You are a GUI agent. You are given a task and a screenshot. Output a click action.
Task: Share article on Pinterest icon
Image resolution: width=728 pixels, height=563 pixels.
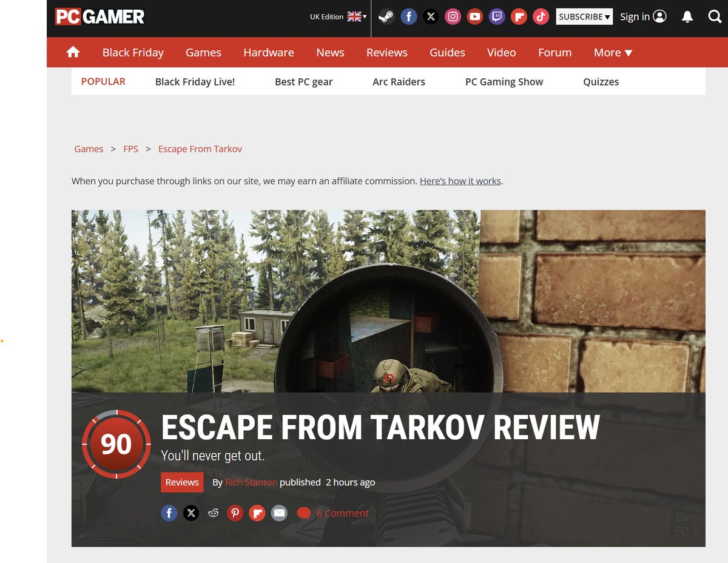(235, 513)
